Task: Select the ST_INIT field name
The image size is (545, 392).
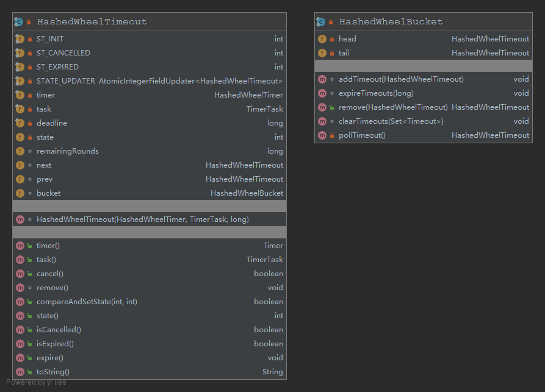Action: [50, 39]
